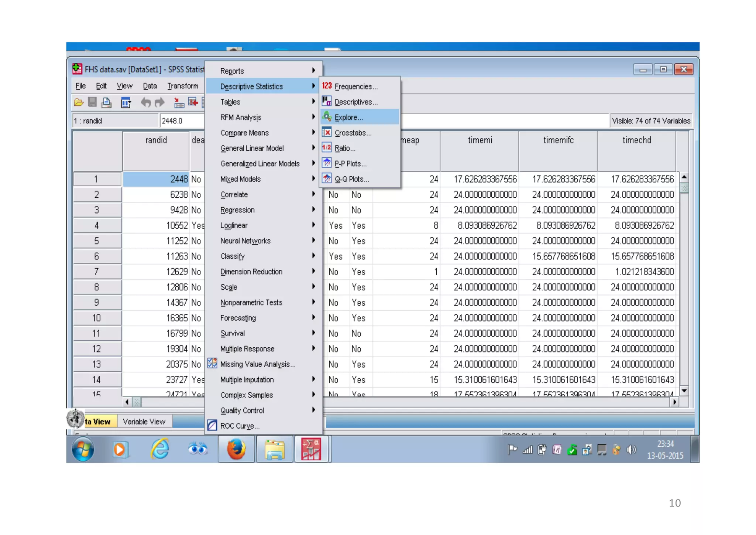756x535 pixels.
Task: Open Q-Q Plots from the submenu
Action: (351, 179)
